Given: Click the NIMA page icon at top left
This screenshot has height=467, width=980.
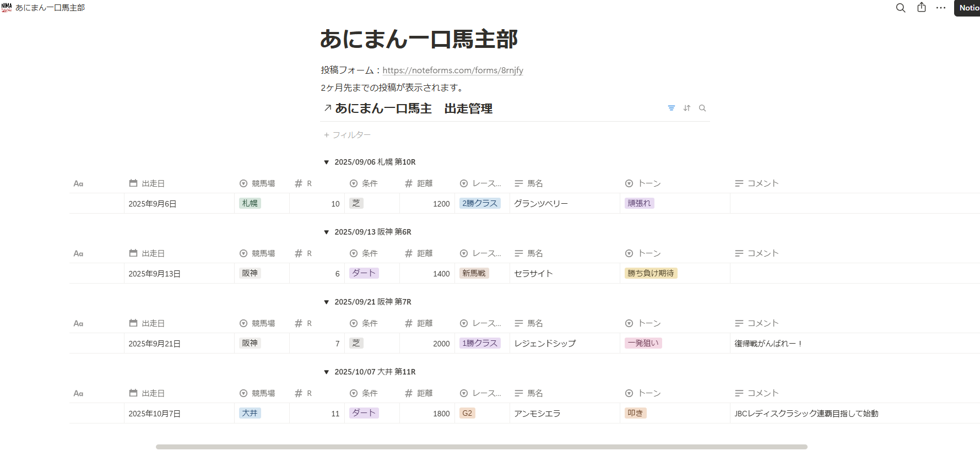Looking at the screenshot, I should click(x=7, y=8).
